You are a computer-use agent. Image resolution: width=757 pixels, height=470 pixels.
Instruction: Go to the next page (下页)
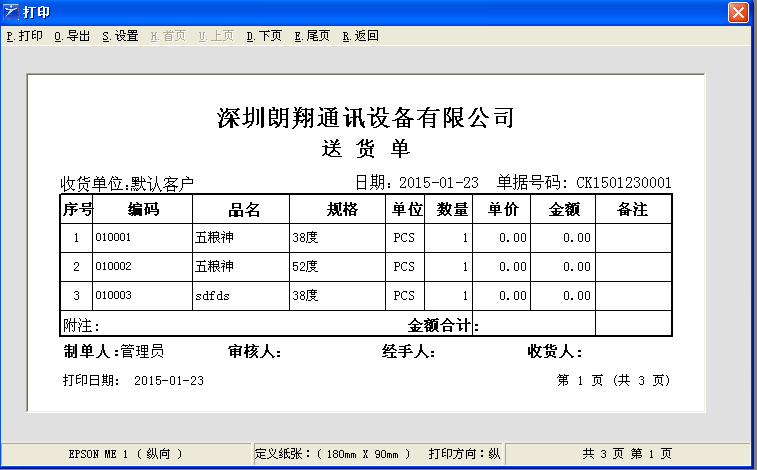(264, 36)
